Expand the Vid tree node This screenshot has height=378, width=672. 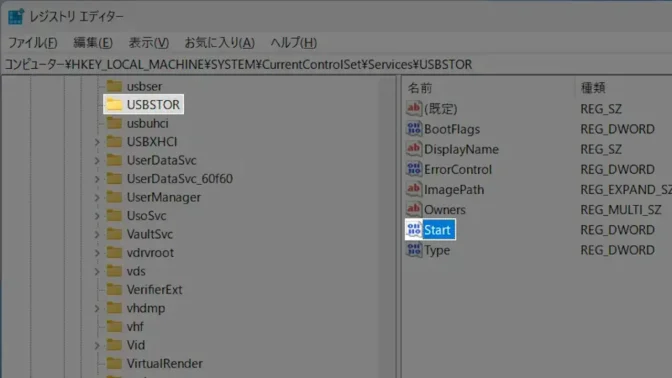[97, 345]
